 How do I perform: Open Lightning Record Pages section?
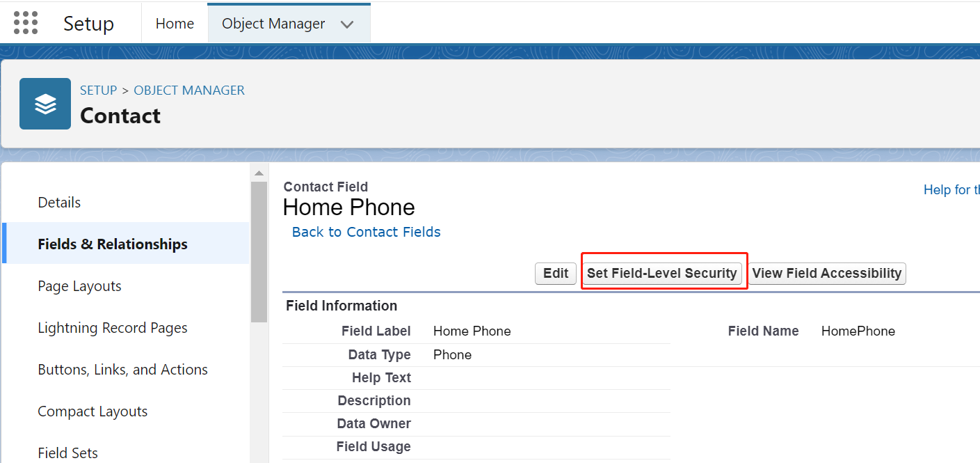pos(113,328)
